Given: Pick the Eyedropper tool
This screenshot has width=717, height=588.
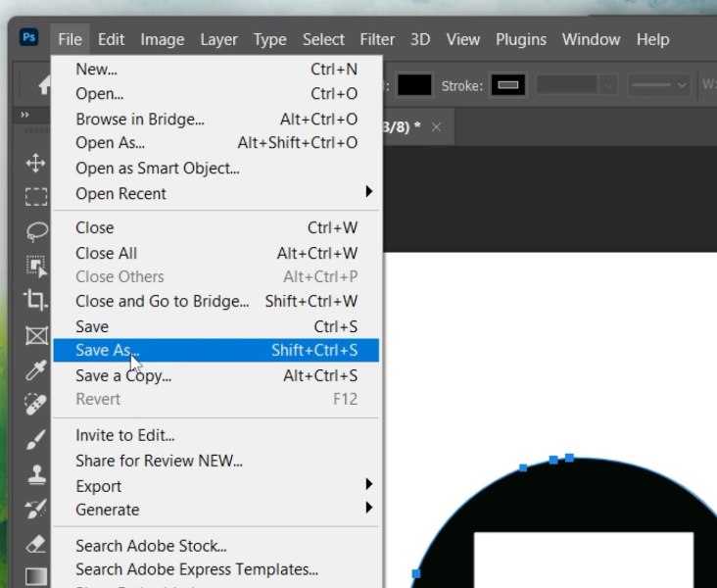Looking at the screenshot, I should click(x=36, y=369).
